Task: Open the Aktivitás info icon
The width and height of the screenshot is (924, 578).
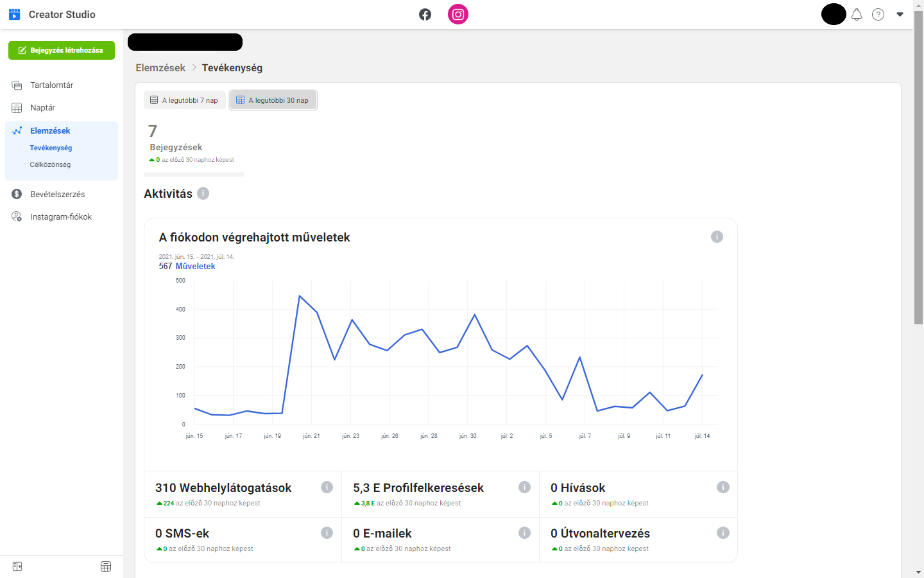Action: (203, 193)
